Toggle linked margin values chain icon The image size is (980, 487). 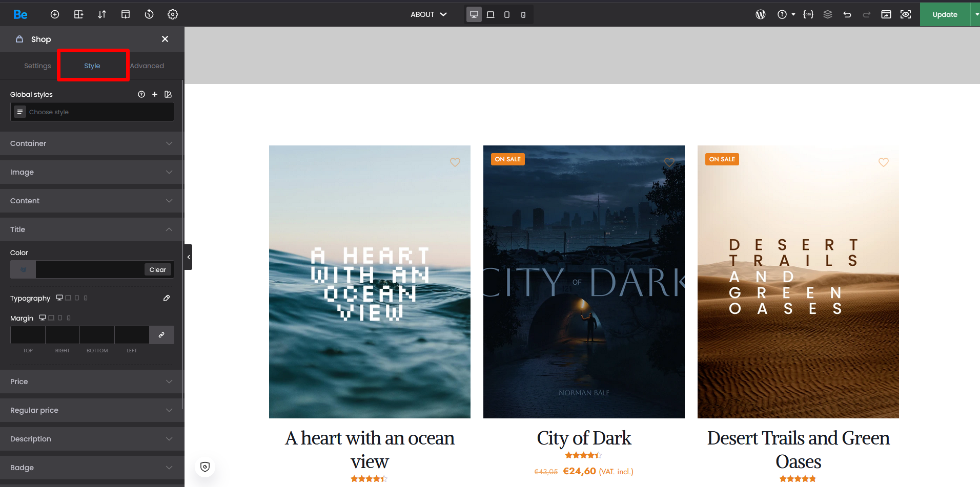pos(161,335)
